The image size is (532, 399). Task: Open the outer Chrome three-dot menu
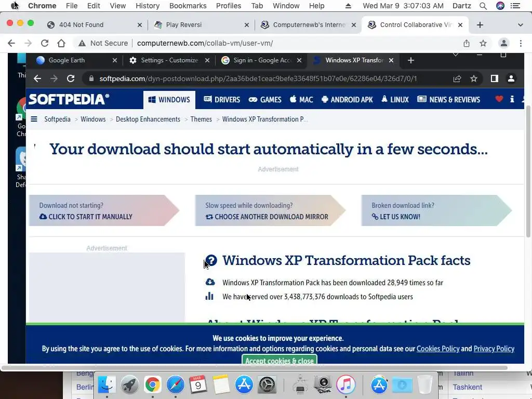(x=521, y=43)
